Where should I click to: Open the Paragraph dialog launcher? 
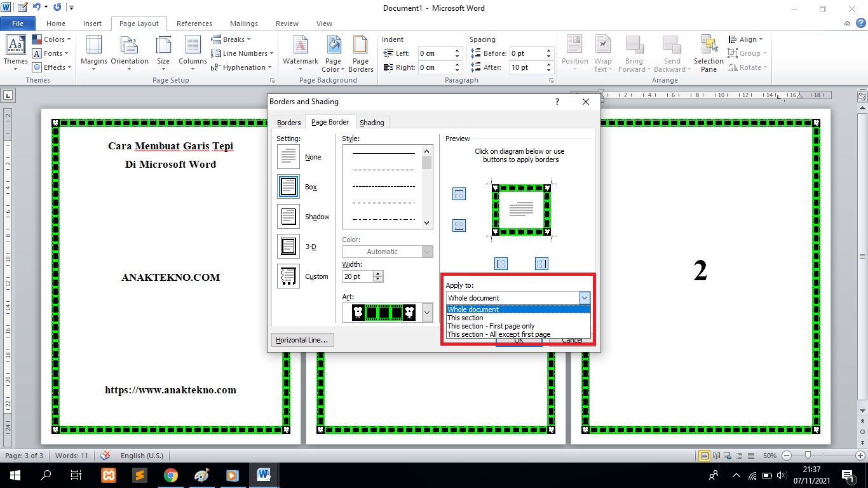click(552, 81)
